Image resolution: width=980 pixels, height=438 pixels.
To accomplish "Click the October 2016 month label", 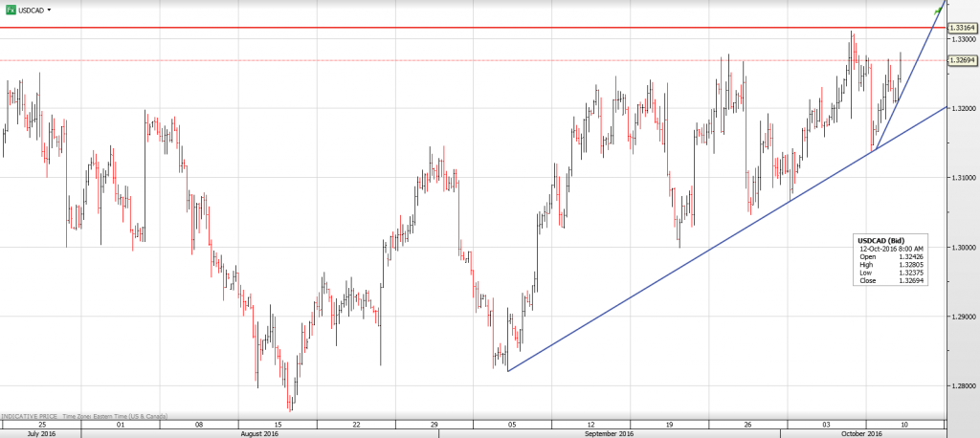I will click(861, 433).
